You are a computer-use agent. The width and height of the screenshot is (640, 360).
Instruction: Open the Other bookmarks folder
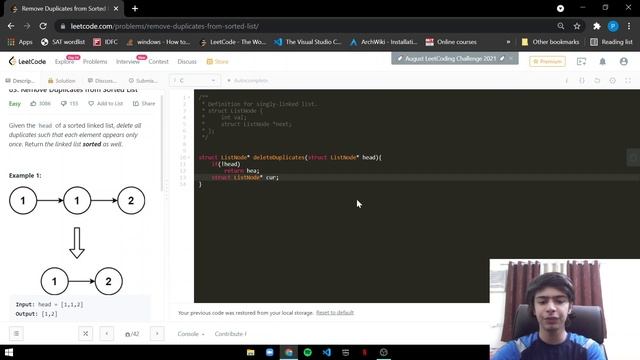point(550,42)
